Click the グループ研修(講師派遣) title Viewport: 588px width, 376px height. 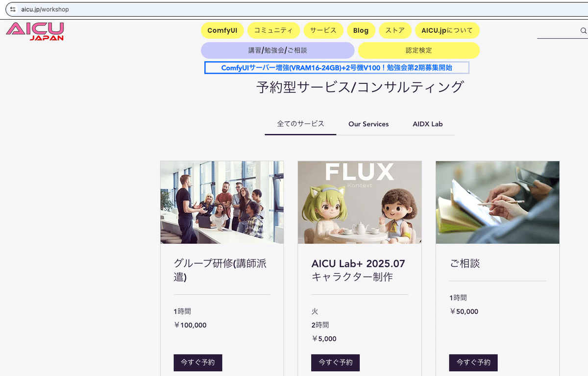(x=220, y=270)
